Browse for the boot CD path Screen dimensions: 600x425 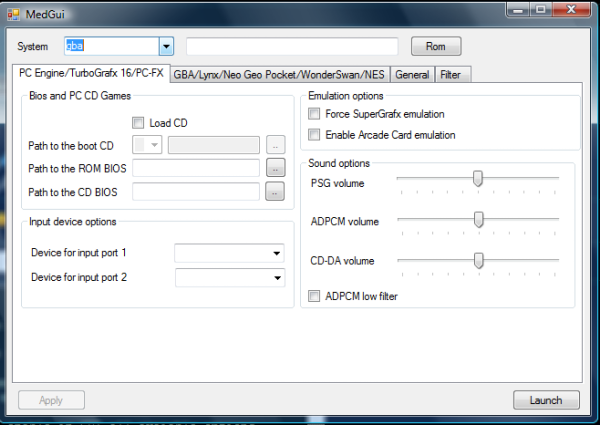[276, 145]
